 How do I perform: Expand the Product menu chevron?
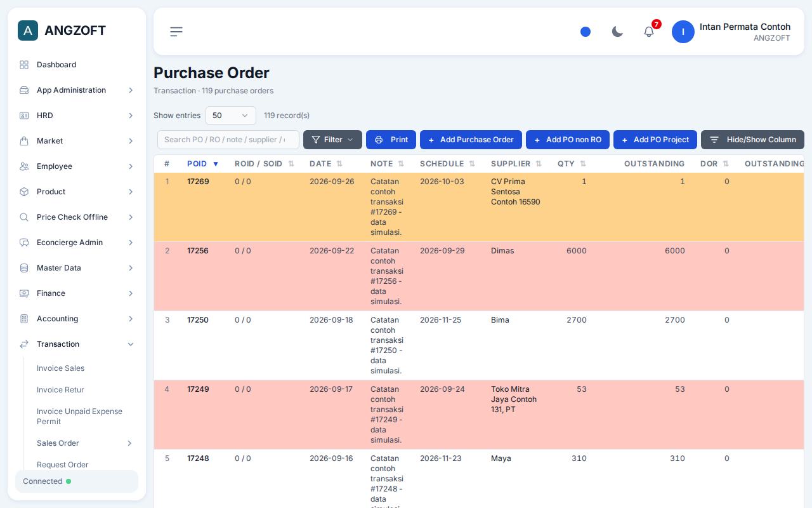(131, 192)
